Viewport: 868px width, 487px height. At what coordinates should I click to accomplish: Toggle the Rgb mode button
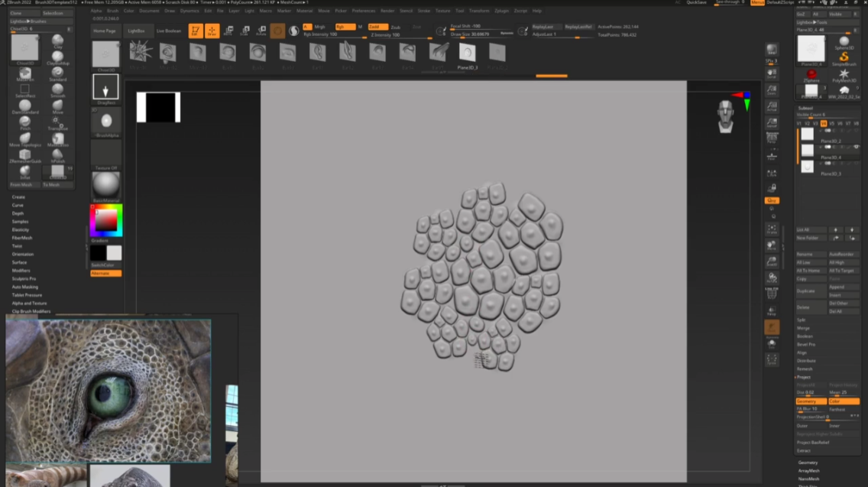345,27
